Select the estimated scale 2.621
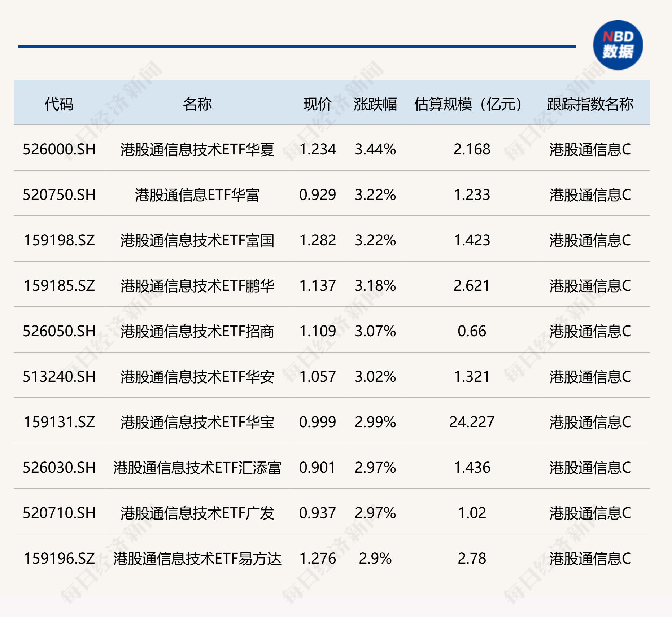The height and width of the screenshot is (617, 672). pos(472,286)
